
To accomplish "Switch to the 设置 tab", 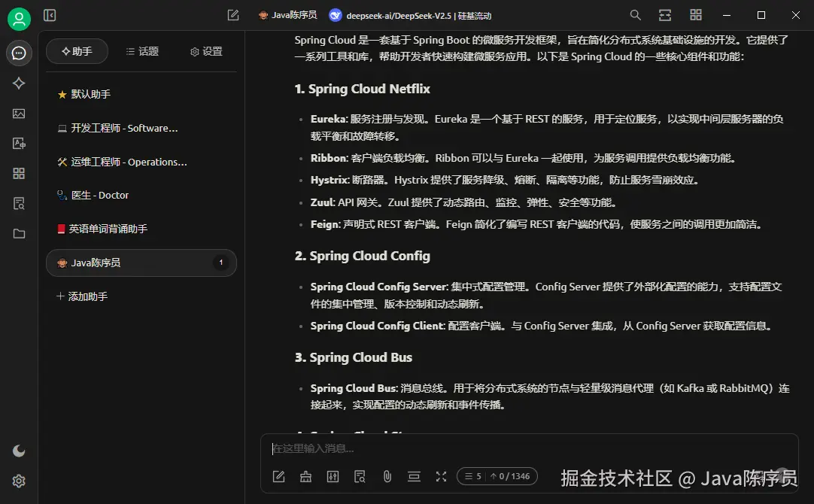I will [206, 51].
